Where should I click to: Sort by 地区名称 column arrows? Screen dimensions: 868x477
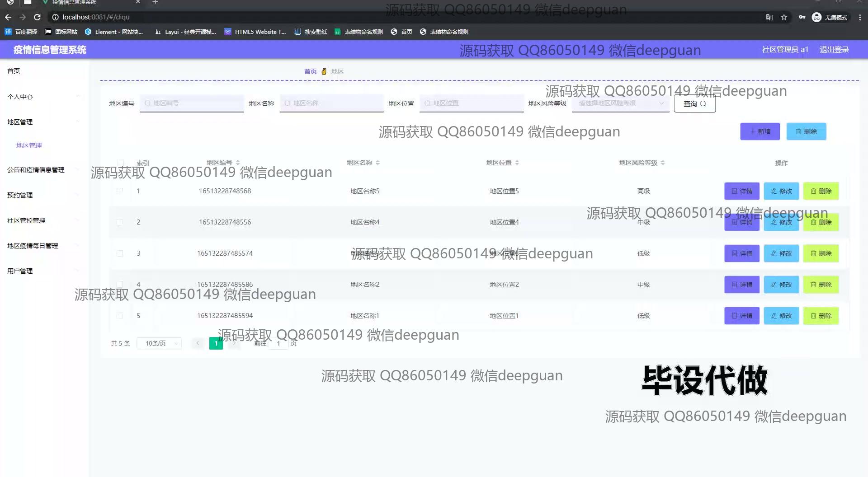(x=378, y=163)
